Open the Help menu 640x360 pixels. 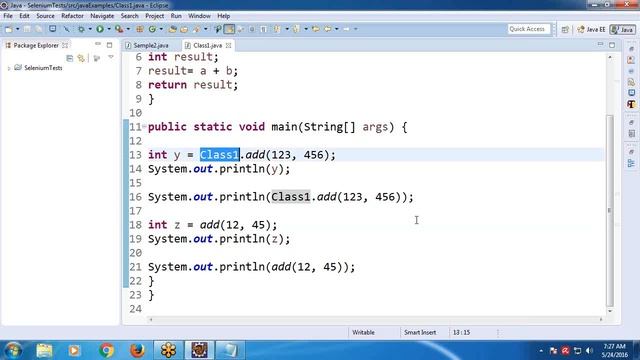pos(223,16)
